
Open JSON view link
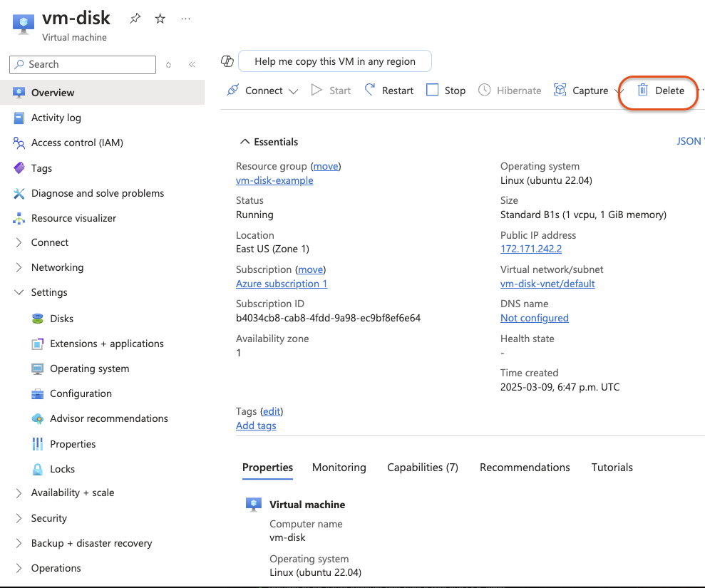[x=690, y=141]
